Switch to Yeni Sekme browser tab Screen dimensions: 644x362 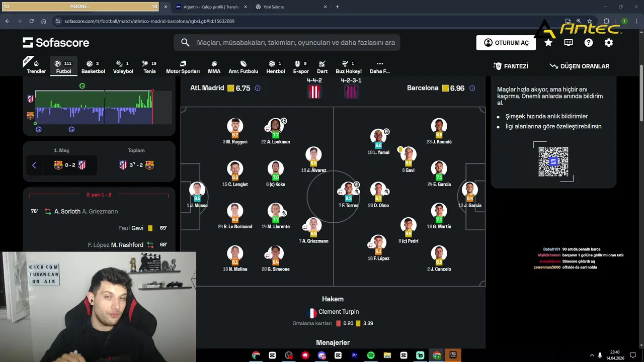coord(289,7)
